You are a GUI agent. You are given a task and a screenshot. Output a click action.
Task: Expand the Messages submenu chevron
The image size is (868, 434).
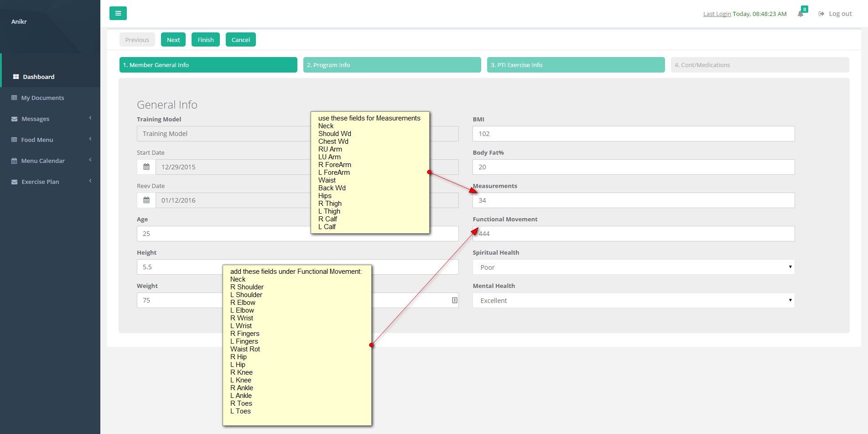coord(90,118)
